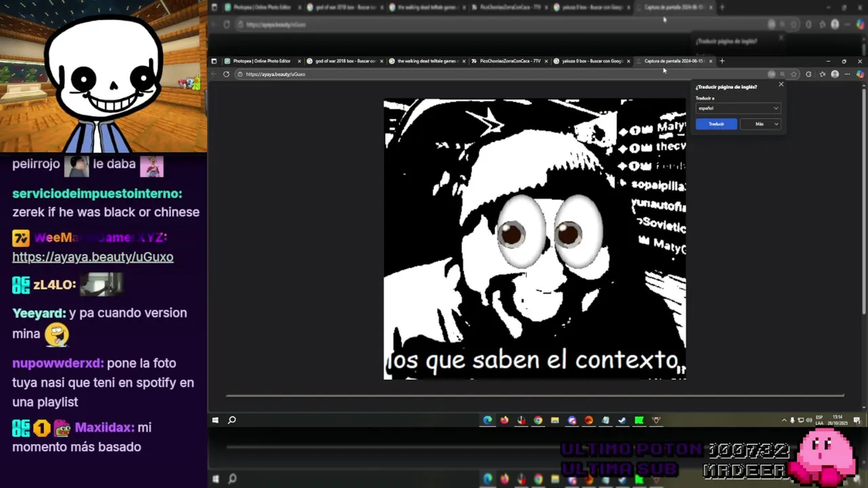Viewport: 868px width, 488px height.
Task: Open the taskbar search magnifier
Action: point(232,420)
